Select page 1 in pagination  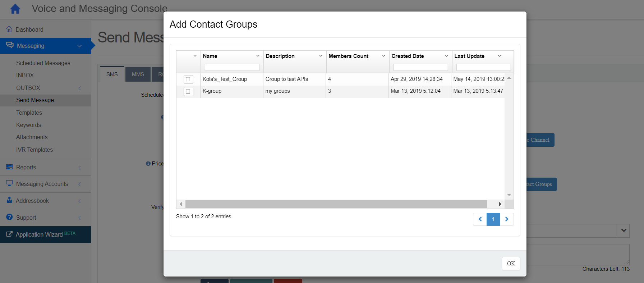point(493,219)
